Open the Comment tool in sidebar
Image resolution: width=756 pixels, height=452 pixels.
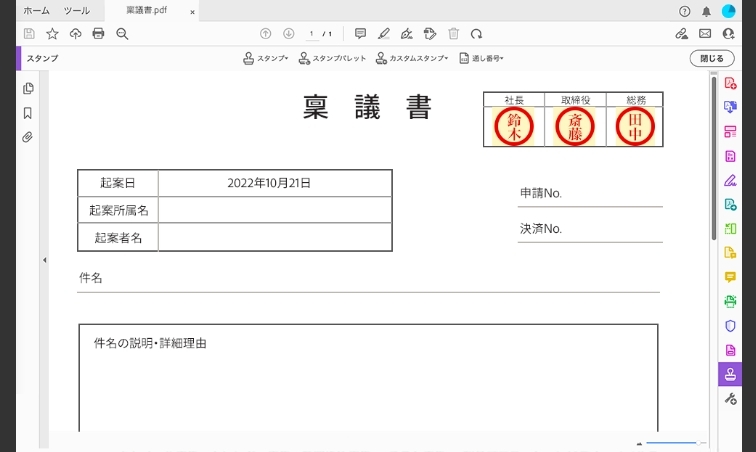click(x=730, y=277)
